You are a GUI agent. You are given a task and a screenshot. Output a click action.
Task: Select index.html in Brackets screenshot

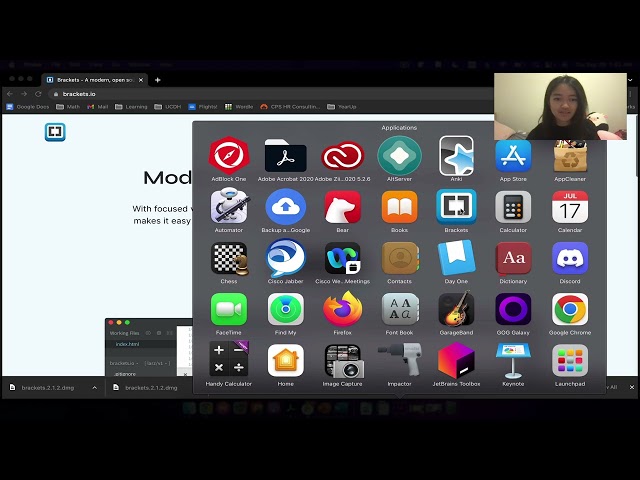(128, 344)
